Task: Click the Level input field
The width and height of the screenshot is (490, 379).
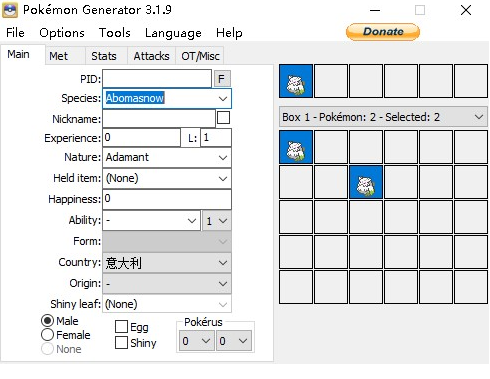Action: click(216, 138)
